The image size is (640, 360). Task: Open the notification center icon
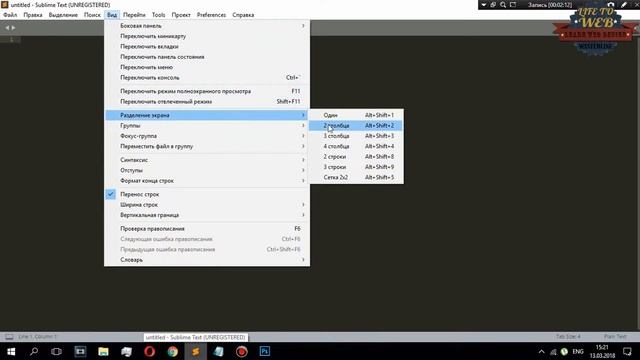[x=627, y=351]
